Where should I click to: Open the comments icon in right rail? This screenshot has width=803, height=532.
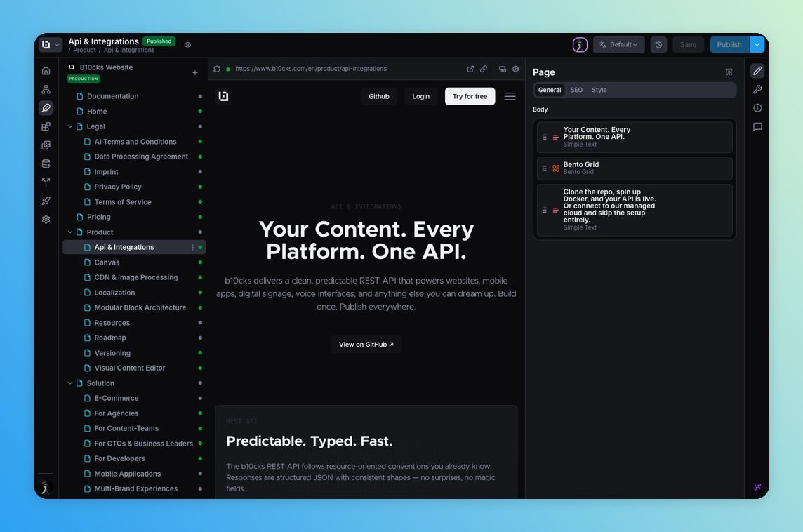coord(757,126)
